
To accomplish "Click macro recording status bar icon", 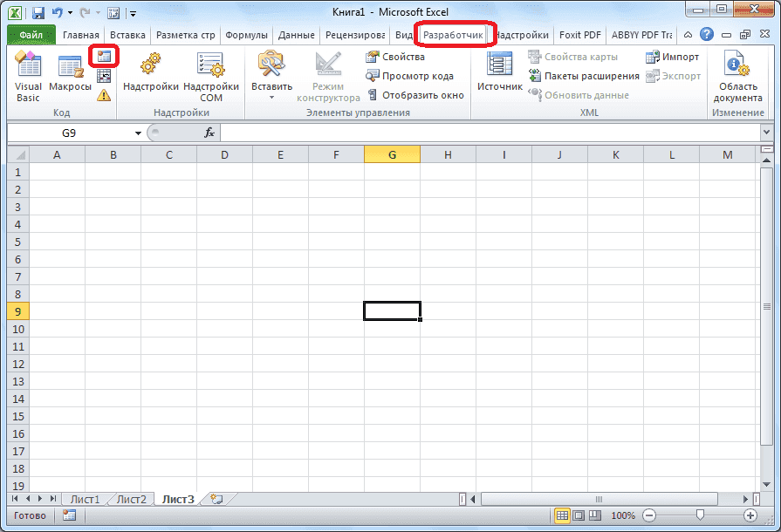I will pos(69,515).
